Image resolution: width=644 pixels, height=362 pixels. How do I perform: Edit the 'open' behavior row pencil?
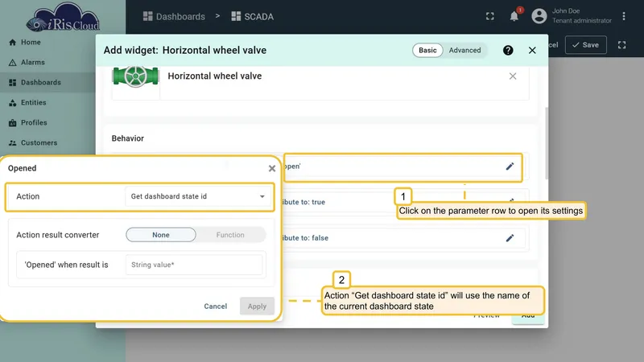510,167
